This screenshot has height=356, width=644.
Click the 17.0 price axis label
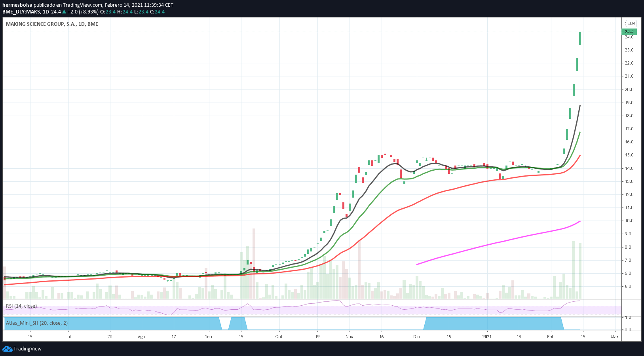629,129
